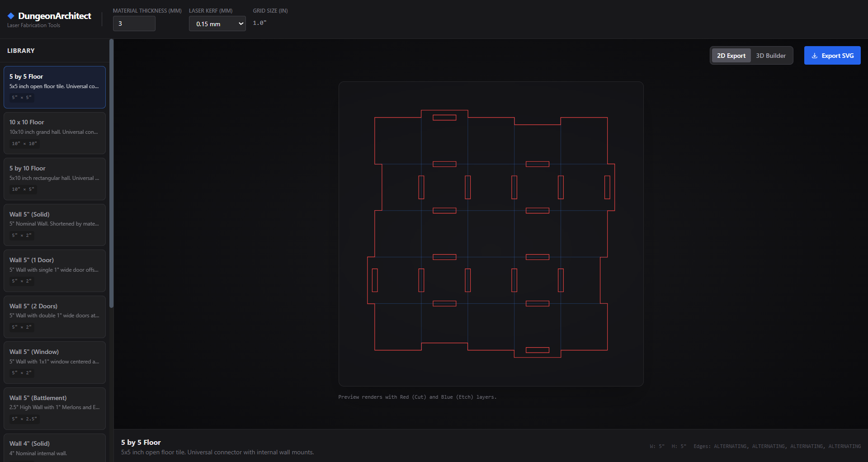Click the 5" × 2.5" size badge
Viewport: 868px width, 462px height.
tap(24, 419)
